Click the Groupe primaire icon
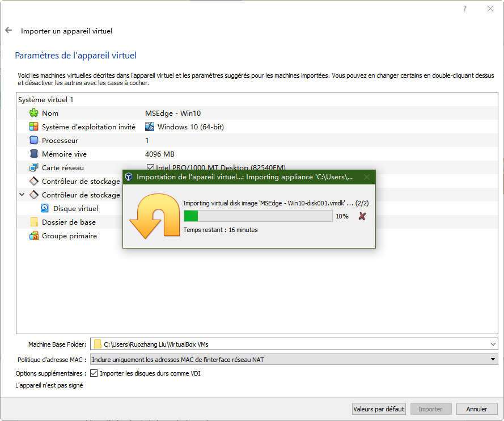Image resolution: width=504 pixels, height=421 pixels. coord(34,235)
